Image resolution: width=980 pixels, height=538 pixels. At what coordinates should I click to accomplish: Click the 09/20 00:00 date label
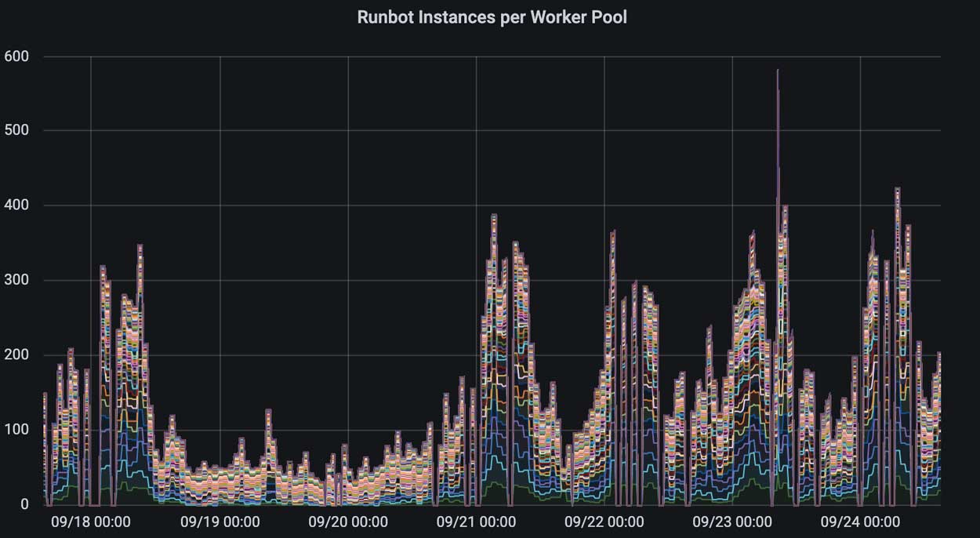348,522
